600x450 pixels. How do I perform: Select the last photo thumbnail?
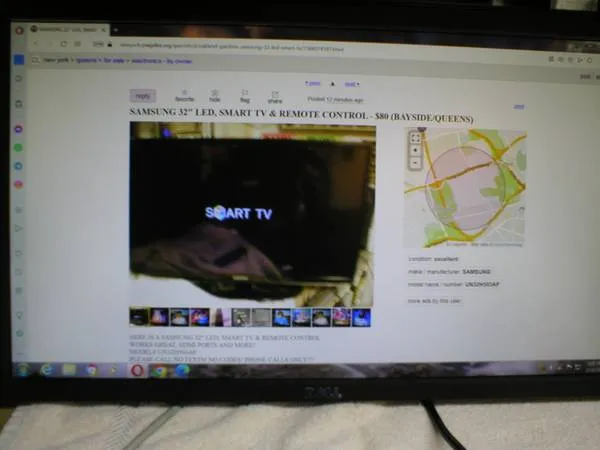click(x=361, y=318)
